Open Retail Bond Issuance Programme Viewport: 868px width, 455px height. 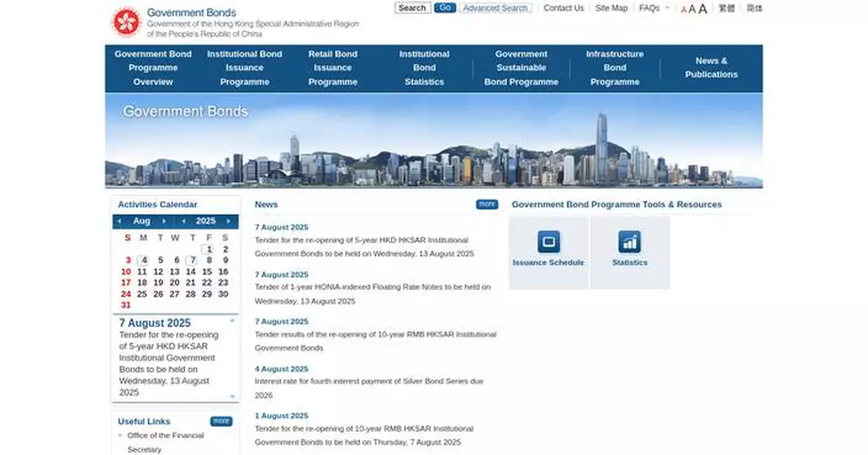(x=333, y=67)
